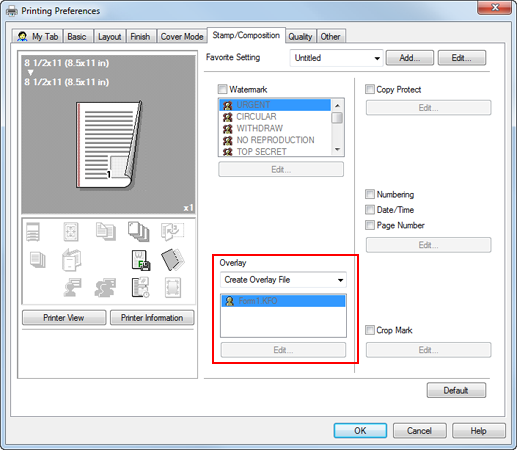Open the Layout tab
This screenshot has width=517, height=450.
pyautogui.click(x=109, y=36)
